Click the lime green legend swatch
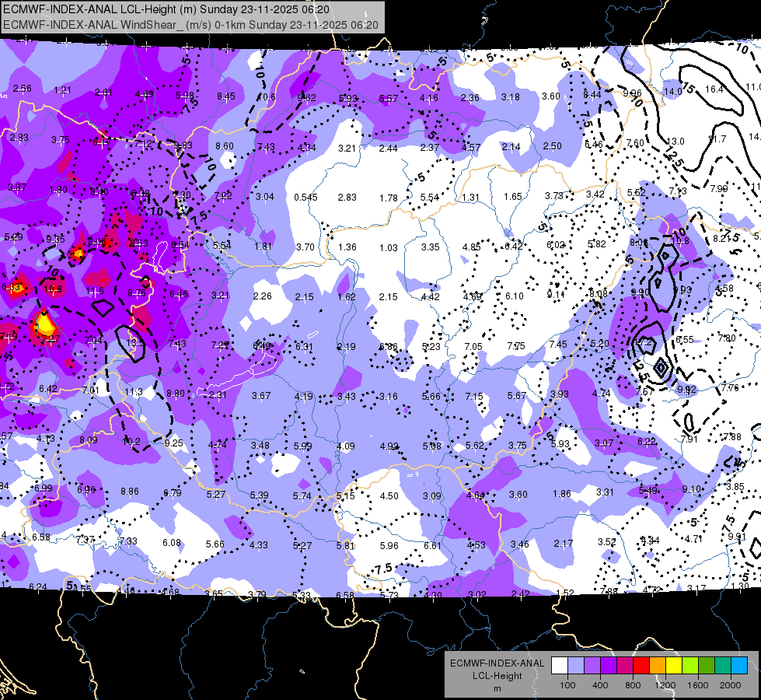This screenshot has width=761, height=700. pyautogui.click(x=690, y=666)
